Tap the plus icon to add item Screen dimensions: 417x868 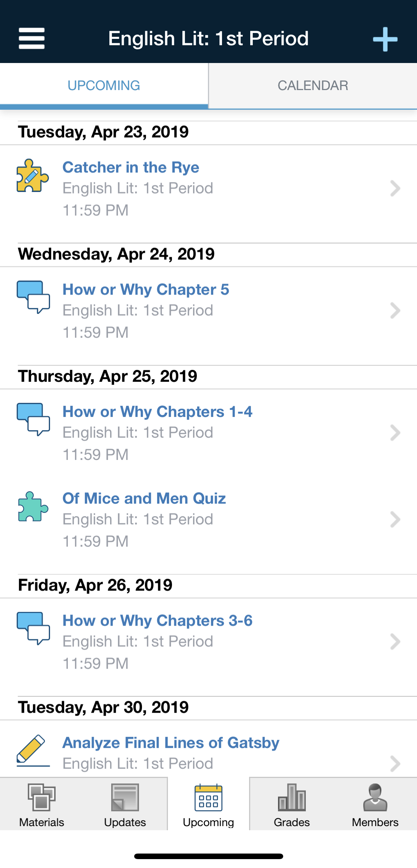click(385, 39)
